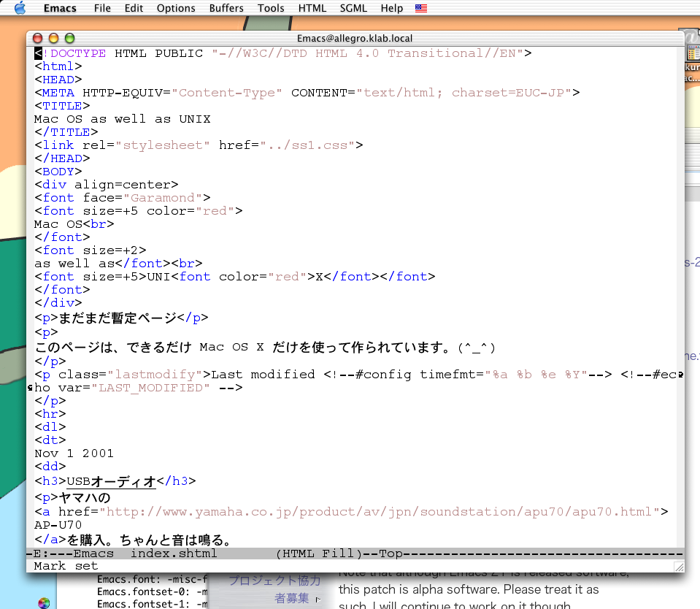Click the window resize grip corner

pyautogui.click(x=679, y=567)
